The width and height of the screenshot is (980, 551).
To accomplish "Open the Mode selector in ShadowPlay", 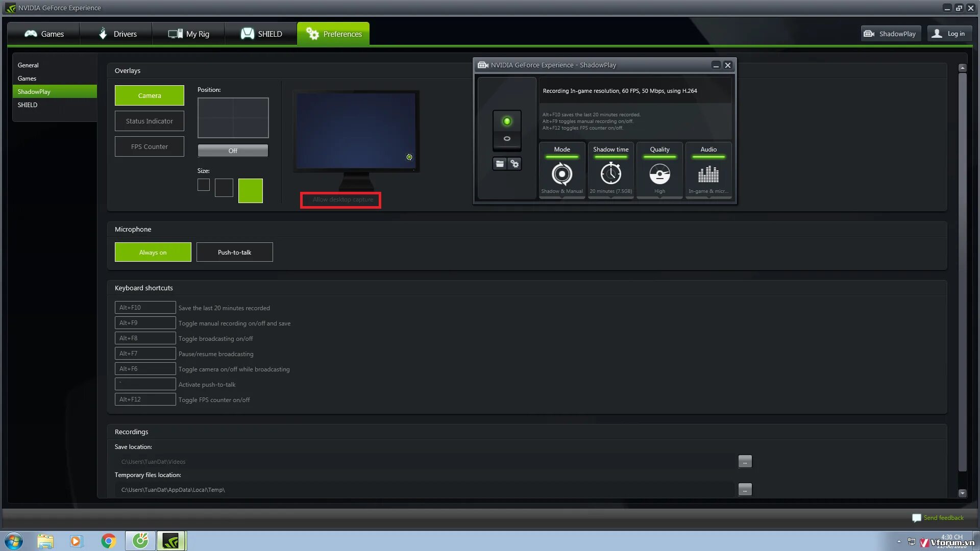I will (x=561, y=173).
